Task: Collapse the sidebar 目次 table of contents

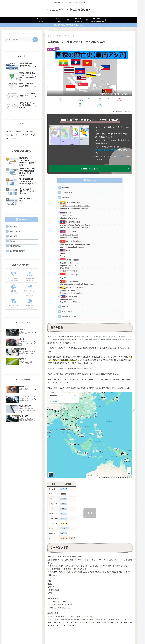Action: pos(22,219)
